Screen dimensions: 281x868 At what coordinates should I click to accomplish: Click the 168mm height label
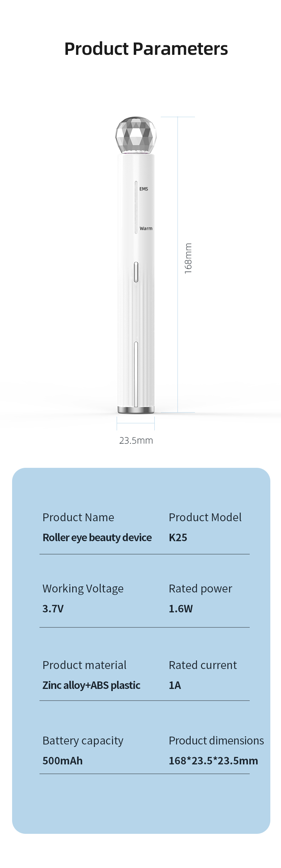[x=188, y=258]
